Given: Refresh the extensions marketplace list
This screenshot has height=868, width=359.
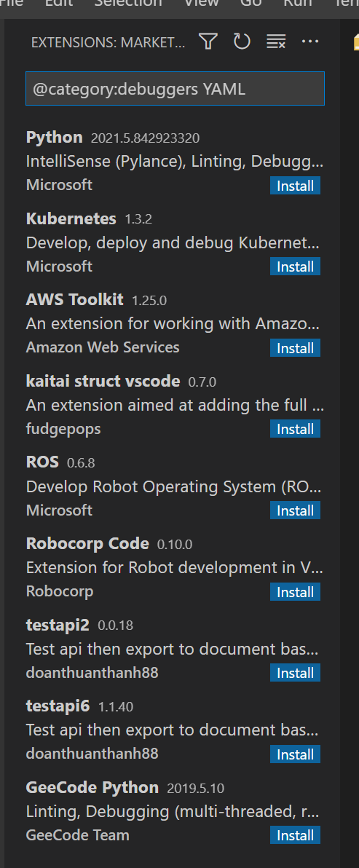Looking at the screenshot, I should coord(242,42).
